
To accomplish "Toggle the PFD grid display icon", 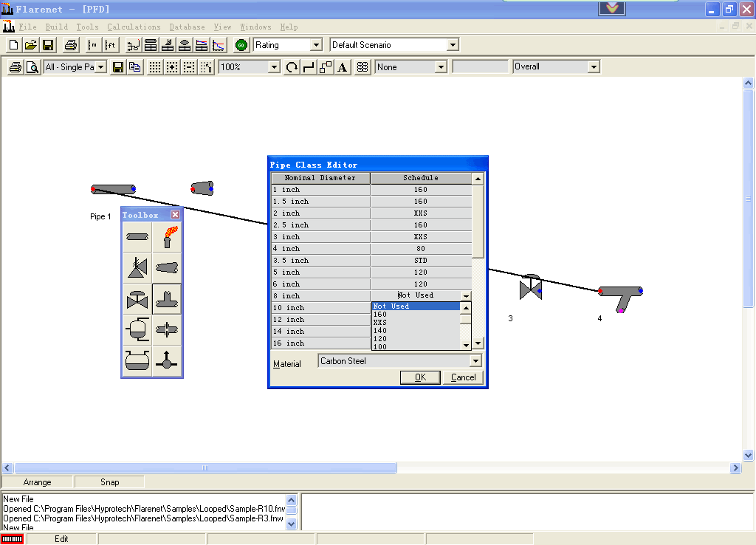I will [x=155, y=67].
